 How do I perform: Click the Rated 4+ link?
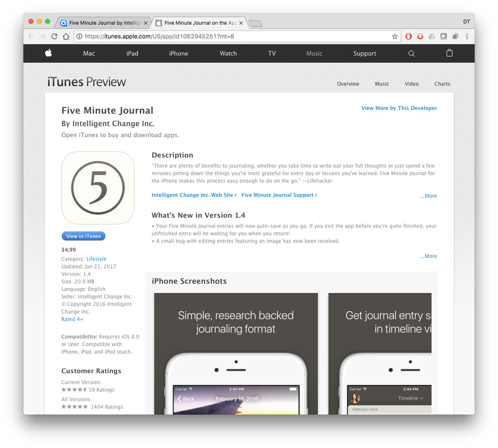(72, 319)
